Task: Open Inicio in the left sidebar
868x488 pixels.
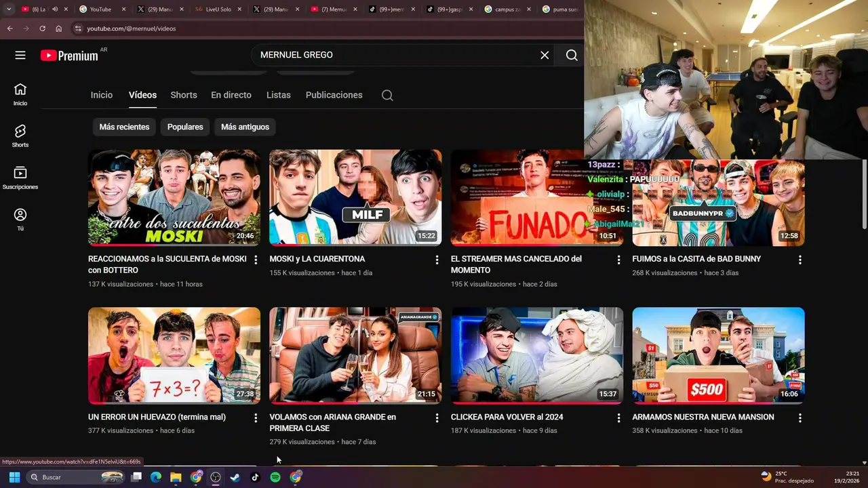Action: pyautogui.click(x=20, y=94)
